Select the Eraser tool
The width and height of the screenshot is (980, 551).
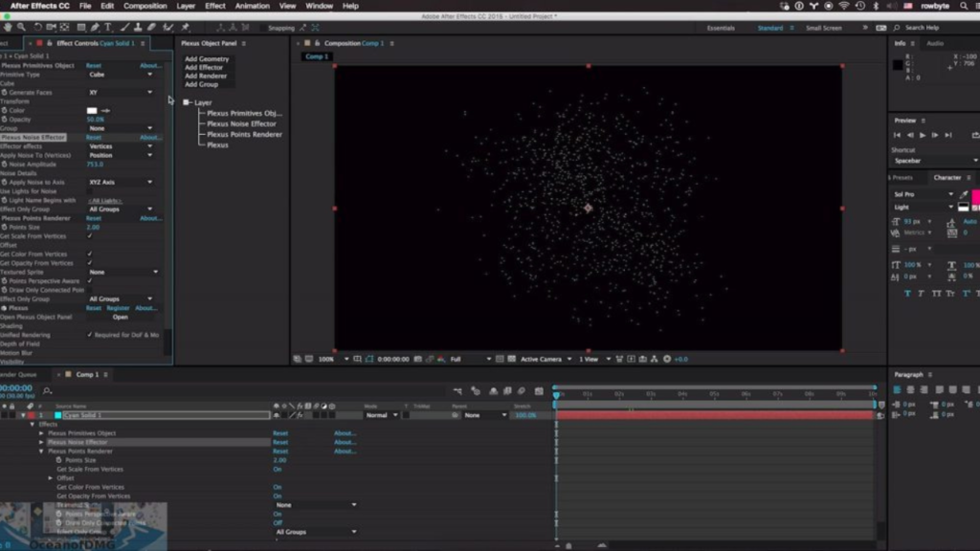pyautogui.click(x=152, y=28)
